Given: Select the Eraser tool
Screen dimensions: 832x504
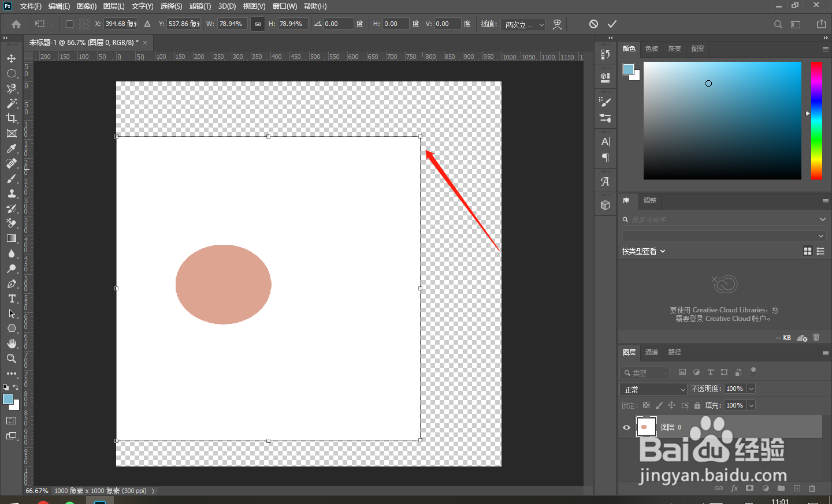Looking at the screenshot, I should [x=12, y=223].
